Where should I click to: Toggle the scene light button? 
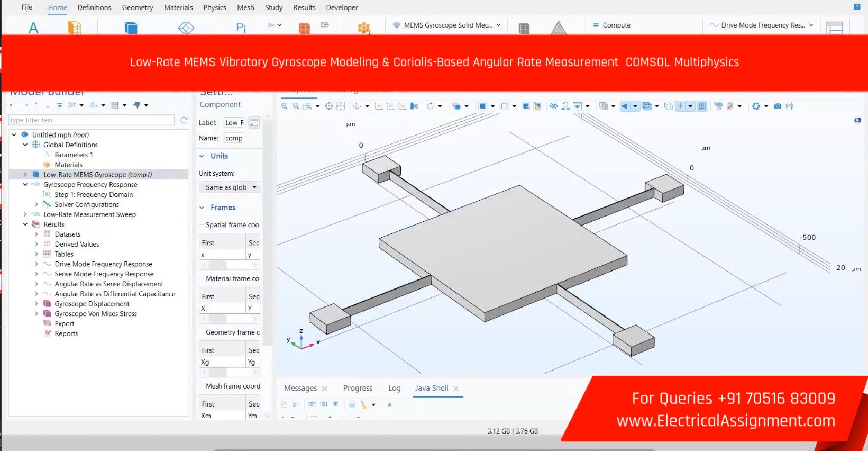(625, 106)
